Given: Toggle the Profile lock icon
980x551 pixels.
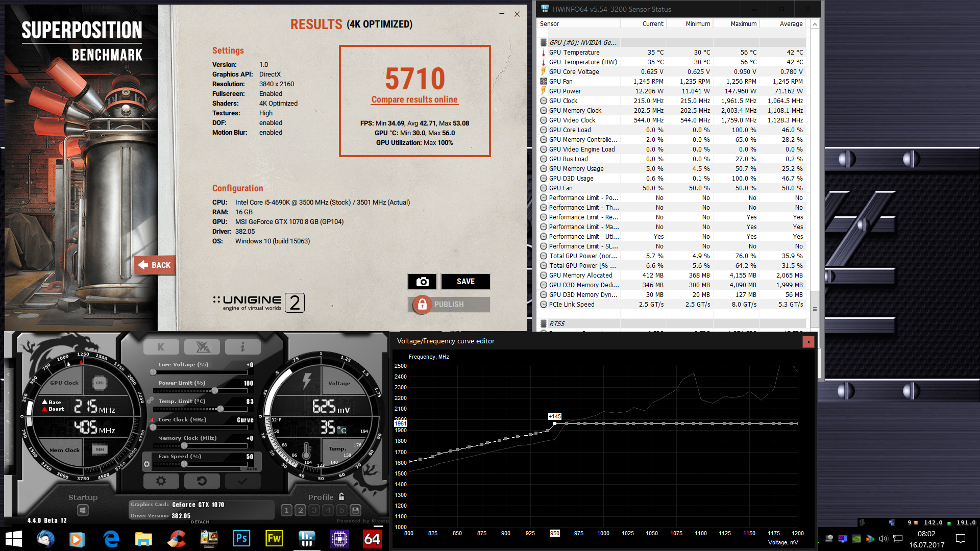Looking at the screenshot, I should [341, 497].
